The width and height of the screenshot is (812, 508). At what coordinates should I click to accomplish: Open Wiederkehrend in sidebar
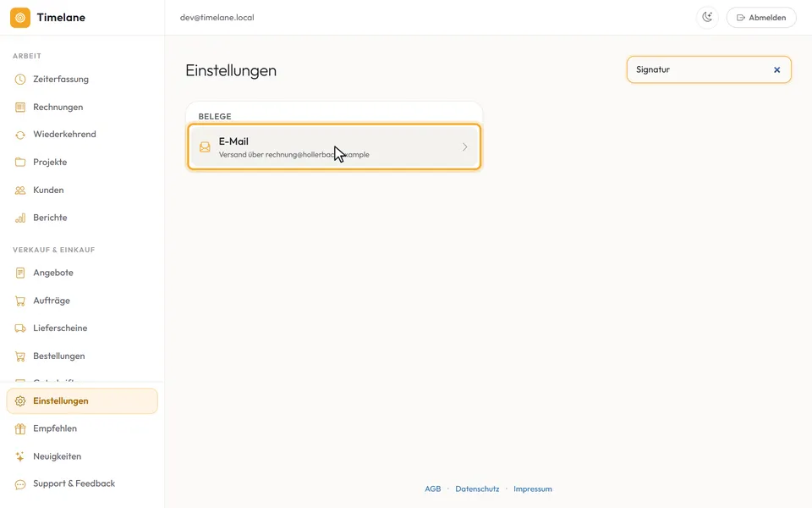click(x=82, y=135)
